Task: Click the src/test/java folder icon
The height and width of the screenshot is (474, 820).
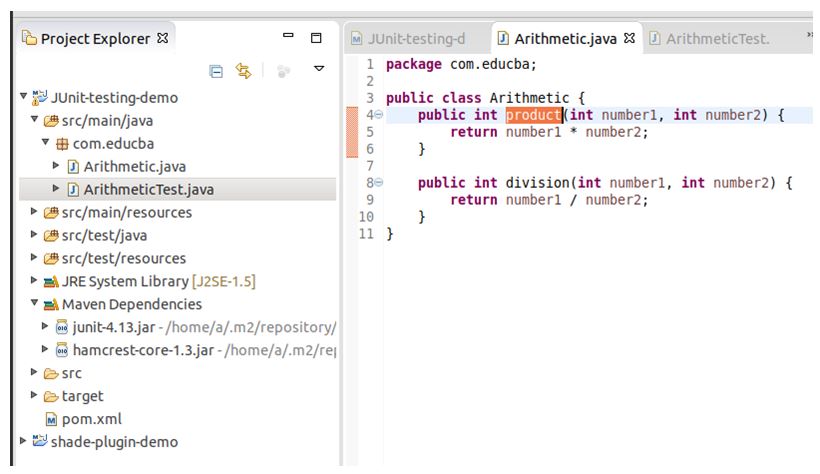Action: click(51, 236)
